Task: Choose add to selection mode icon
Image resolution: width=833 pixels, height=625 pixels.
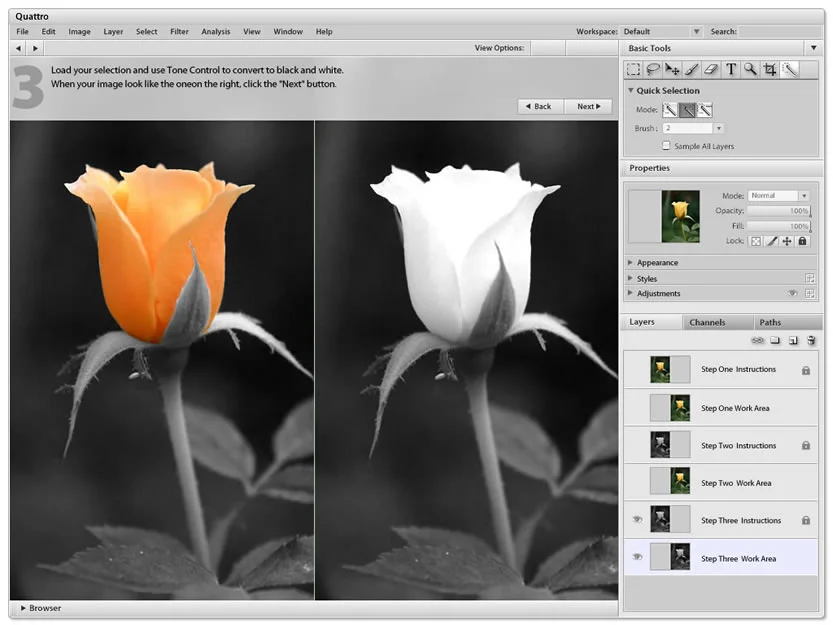Action: pos(687,110)
